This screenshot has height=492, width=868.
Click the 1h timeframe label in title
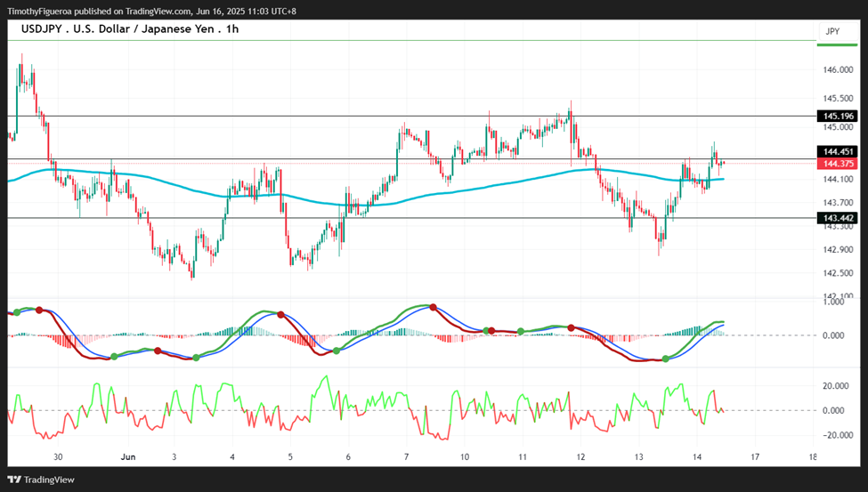click(x=232, y=29)
